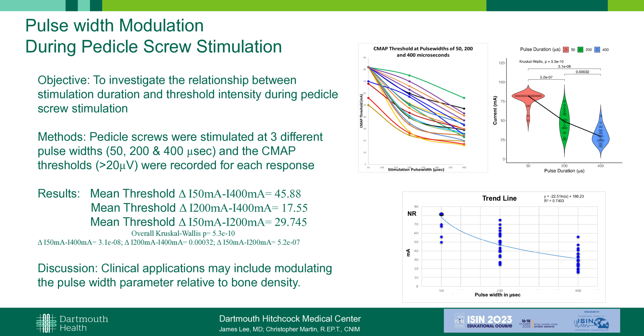The image size is (644, 336).
Task: Open the CMAP Threshold line chart
Action: click(423, 108)
